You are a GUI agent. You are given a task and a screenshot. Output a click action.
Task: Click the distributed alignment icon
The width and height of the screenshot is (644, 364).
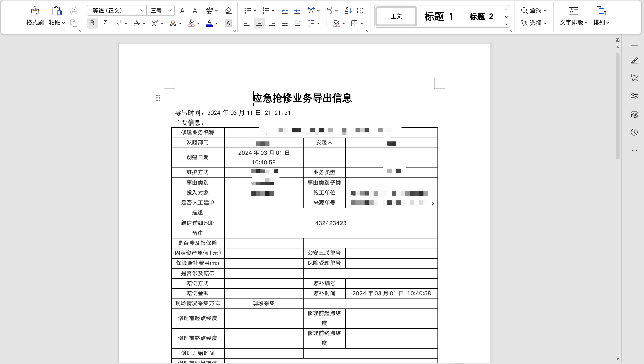point(298,24)
